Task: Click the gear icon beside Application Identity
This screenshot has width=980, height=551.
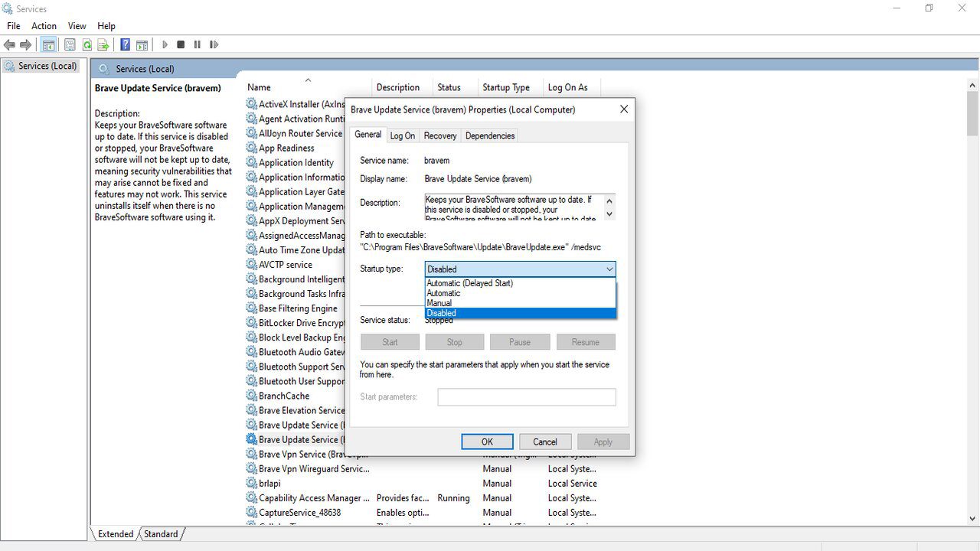Action: pyautogui.click(x=251, y=163)
